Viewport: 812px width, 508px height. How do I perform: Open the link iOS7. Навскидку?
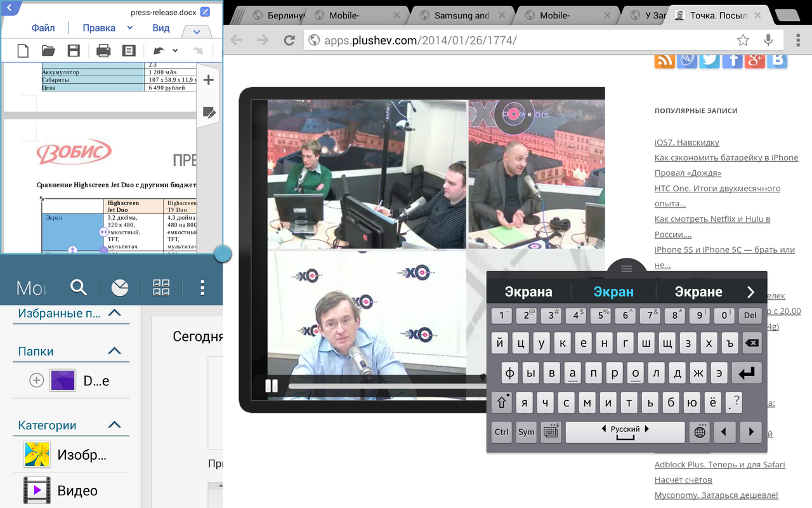[x=687, y=142]
